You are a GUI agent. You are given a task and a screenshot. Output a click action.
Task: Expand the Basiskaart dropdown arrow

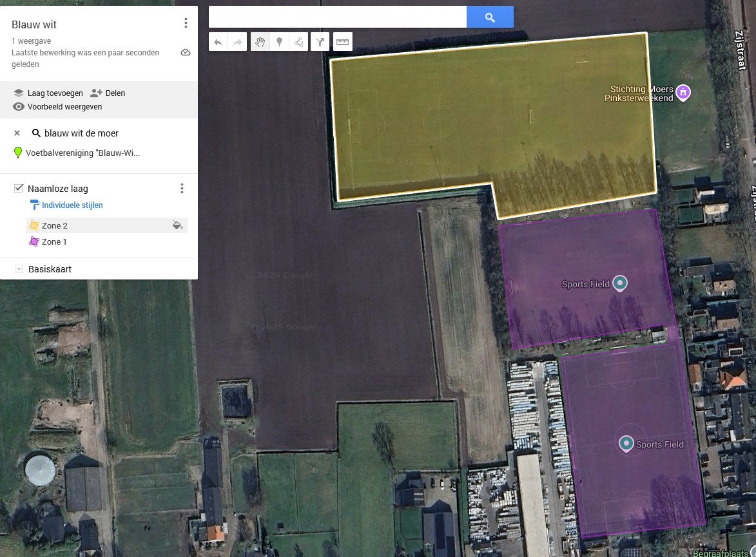pyautogui.click(x=19, y=269)
